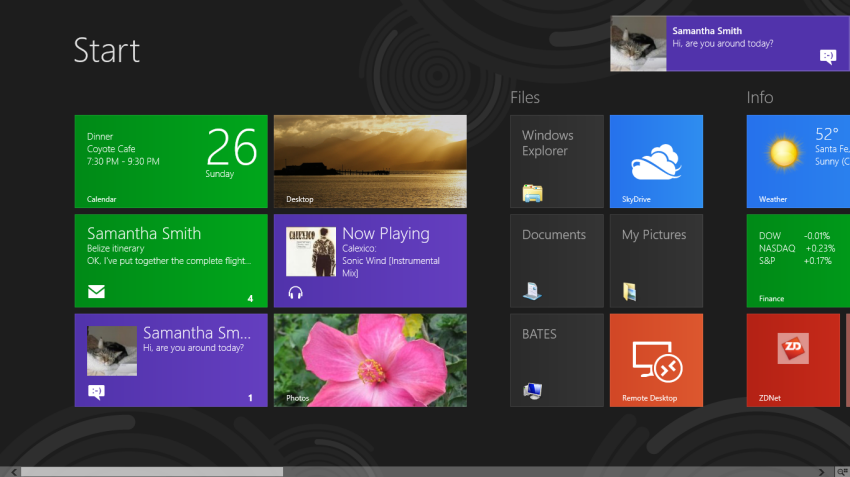Viewport: 850px width, 477px height.
Task: Click the headphones icon on Now Playing tile
Action: (295, 293)
